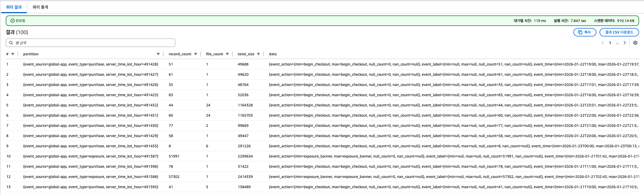Image resolution: width=644 pixels, height=195 pixels.
Task: Select partition cell with hour=491395
Action: (91, 187)
